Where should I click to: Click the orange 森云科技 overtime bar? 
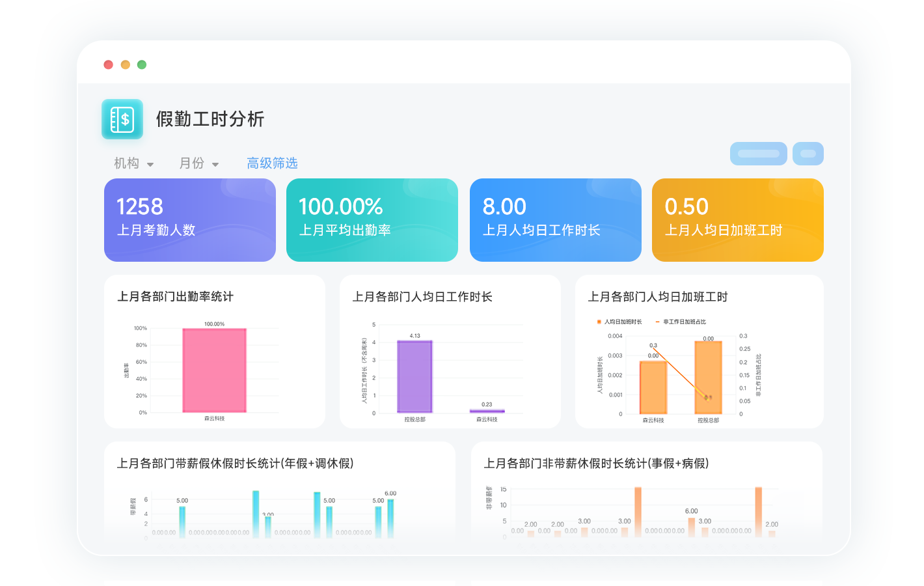click(653, 387)
